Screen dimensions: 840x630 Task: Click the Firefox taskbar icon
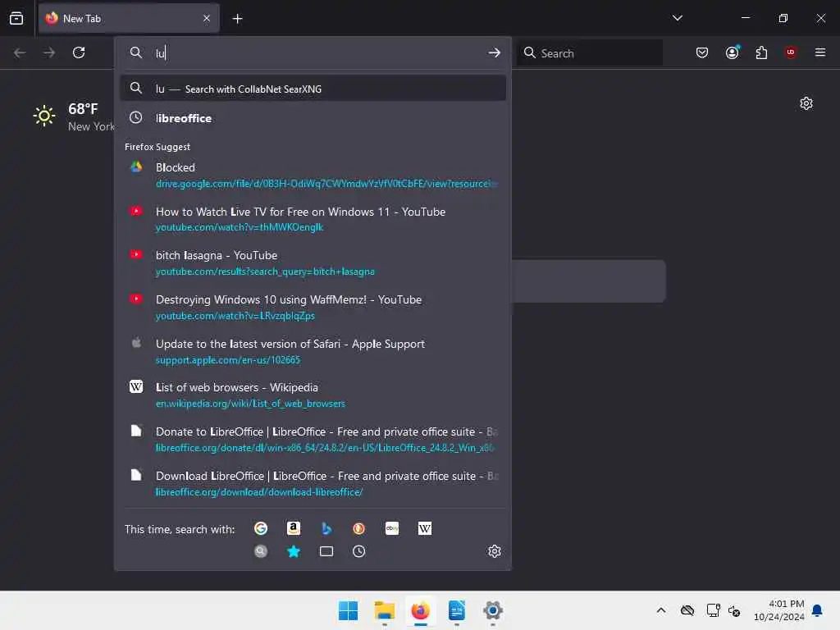click(421, 610)
